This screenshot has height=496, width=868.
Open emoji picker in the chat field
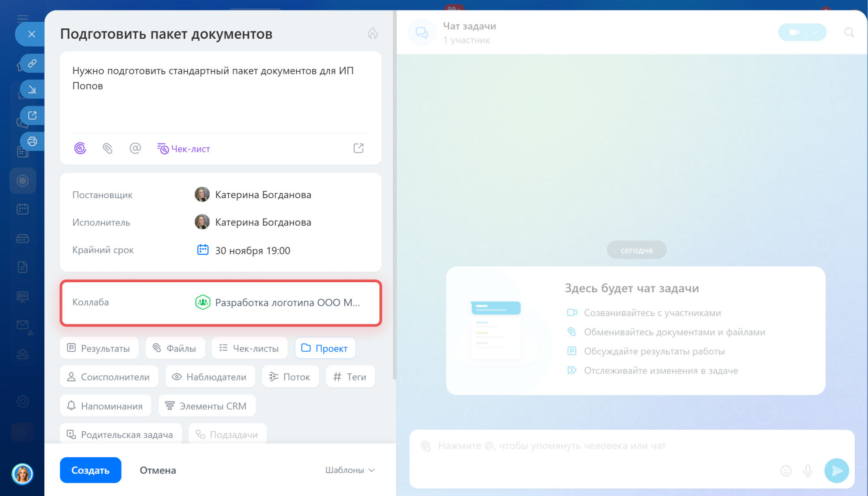(785, 470)
